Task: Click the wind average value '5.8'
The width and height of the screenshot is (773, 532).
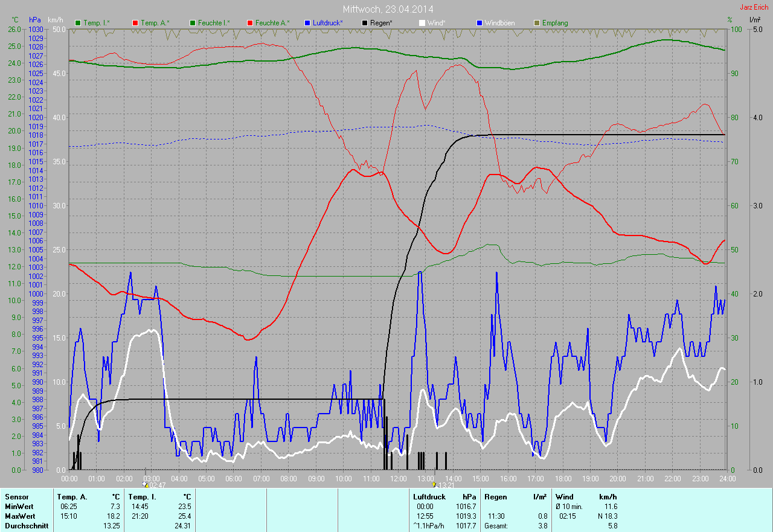Action: [612, 526]
